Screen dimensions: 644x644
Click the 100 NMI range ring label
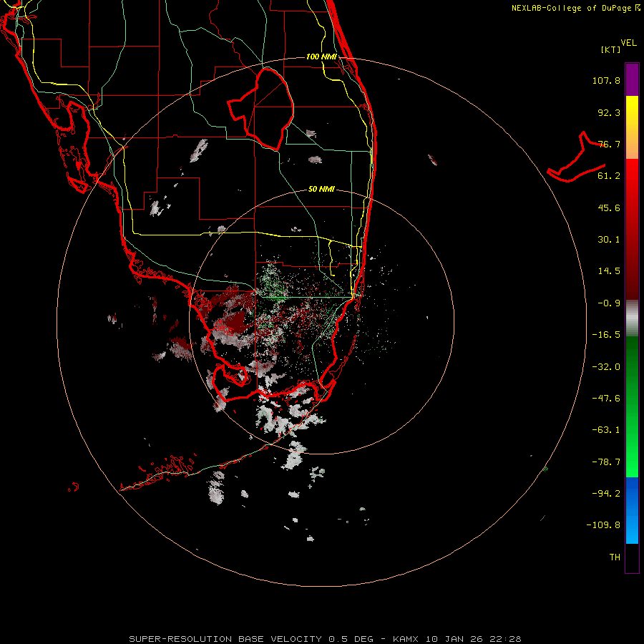321,57
